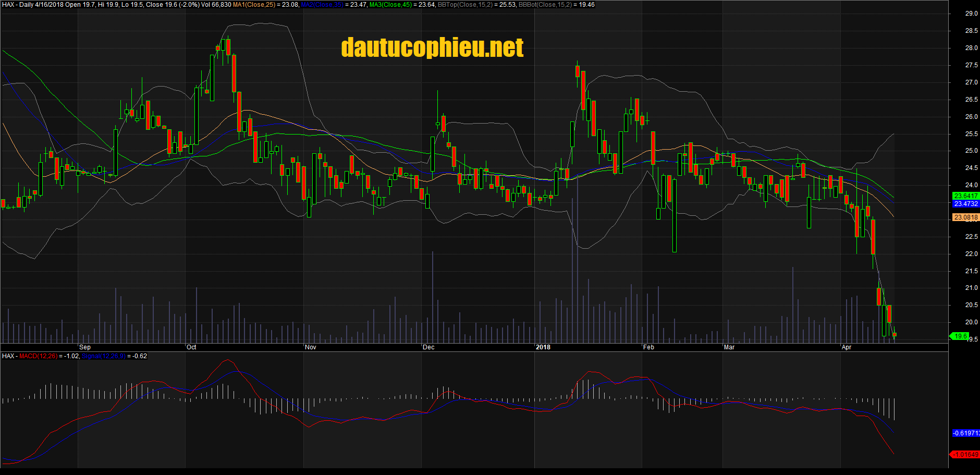Click the Sep label on time axis

tap(85, 347)
